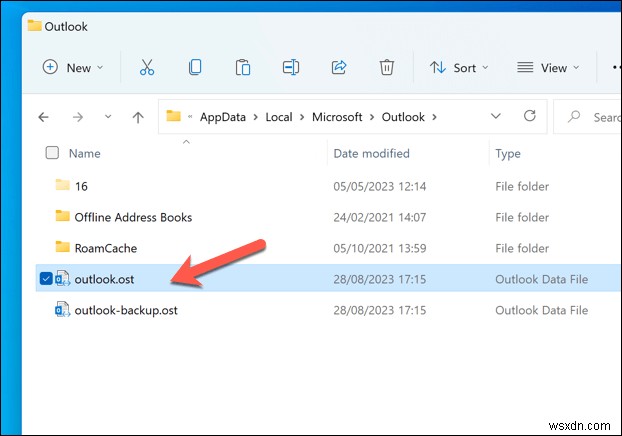The height and width of the screenshot is (436, 622).
Task: Click the magnifier icon in search box
Action: [574, 116]
